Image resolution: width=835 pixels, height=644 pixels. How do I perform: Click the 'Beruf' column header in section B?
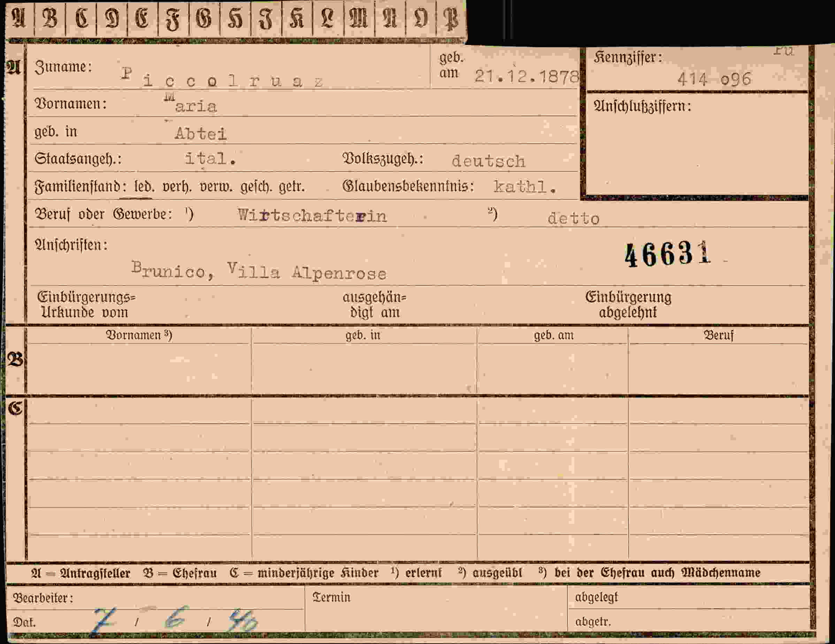click(719, 335)
